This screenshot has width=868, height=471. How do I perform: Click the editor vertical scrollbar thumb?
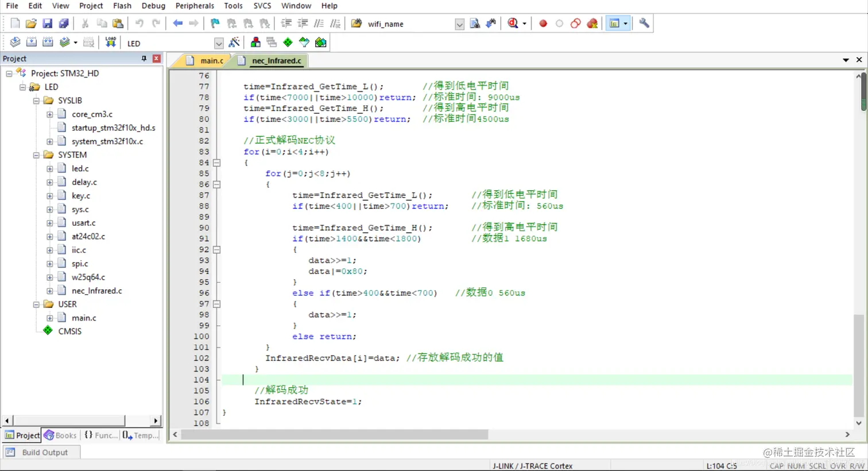pyautogui.click(x=863, y=92)
